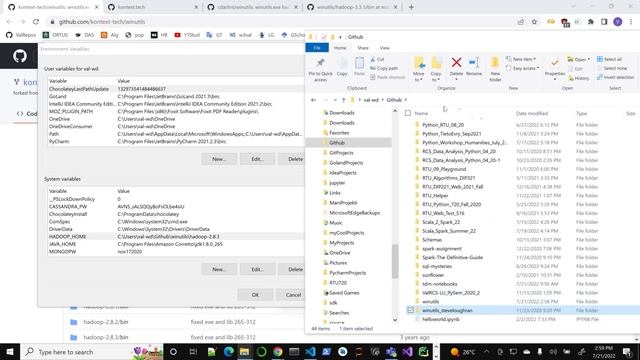
Task: Click the Explorer navigation pane scrollbar
Action: [395, 261]
